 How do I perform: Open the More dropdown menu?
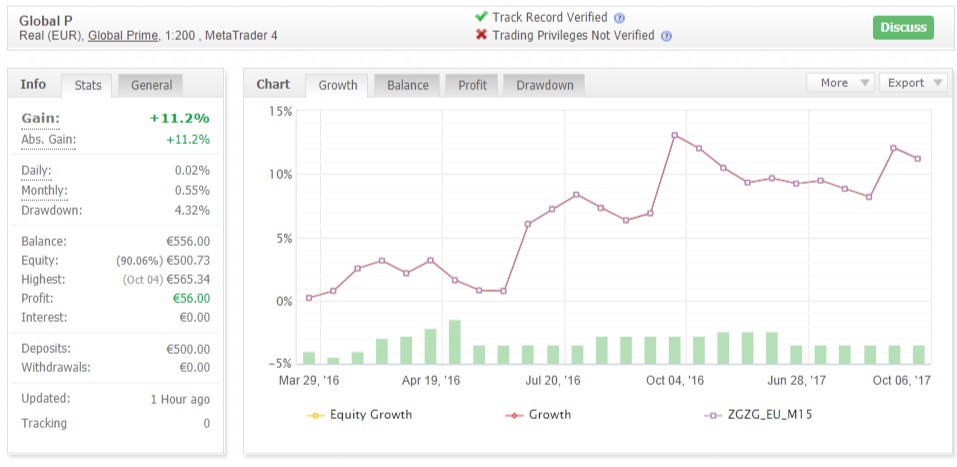coord(840,83)
